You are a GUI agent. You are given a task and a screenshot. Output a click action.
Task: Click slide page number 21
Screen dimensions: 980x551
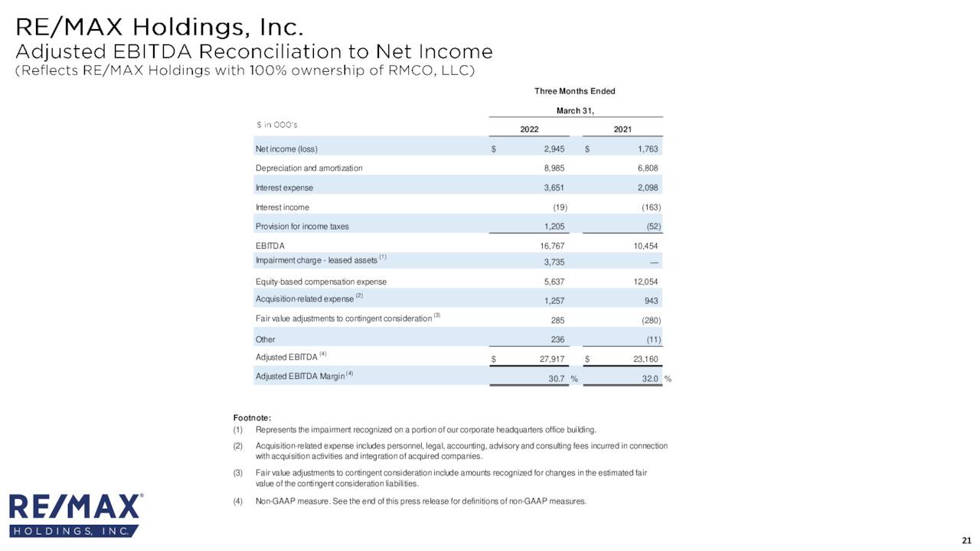tap(966, 541)
